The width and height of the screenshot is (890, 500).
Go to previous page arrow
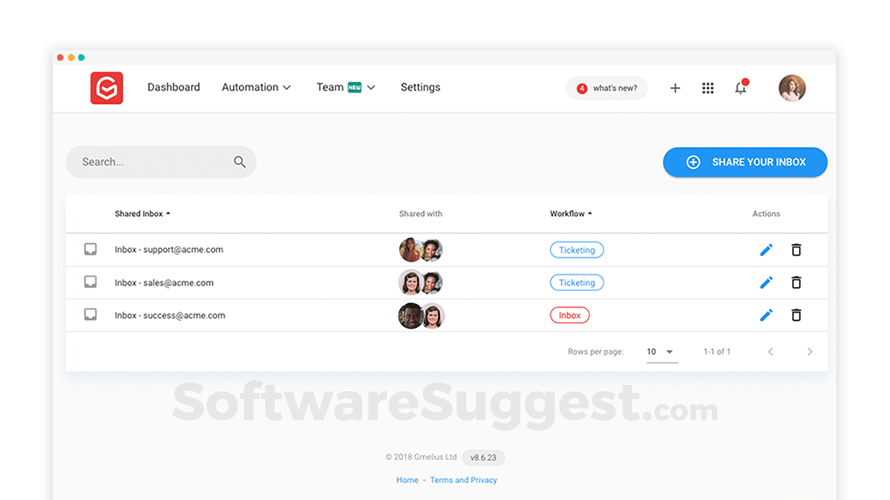[770, 352]
